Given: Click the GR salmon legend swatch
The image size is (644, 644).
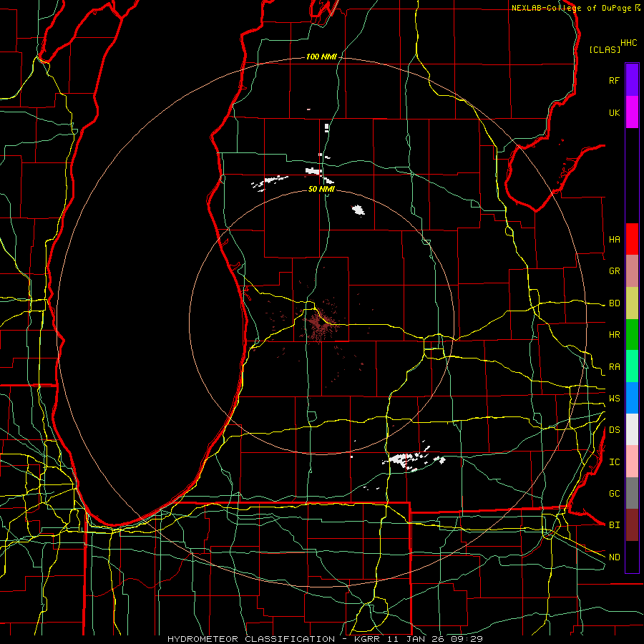Looking at the screenshot, I should pos(632,270).
